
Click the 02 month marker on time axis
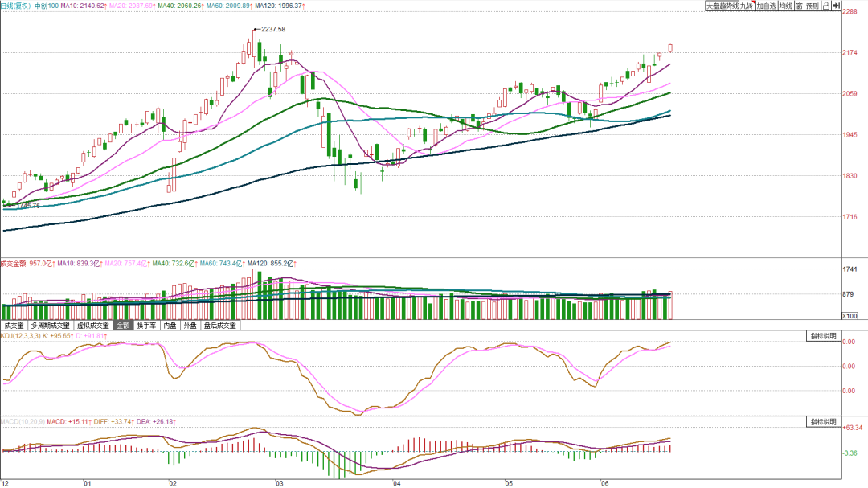[173, 483]
